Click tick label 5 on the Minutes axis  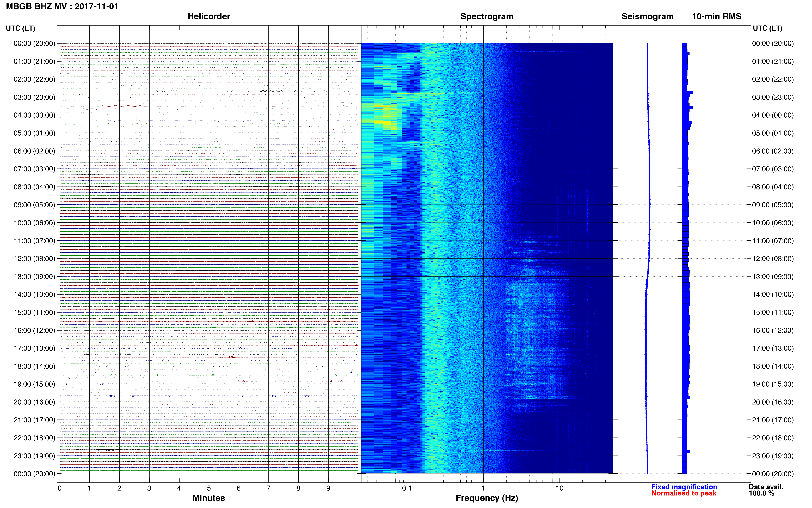(209, 488)
